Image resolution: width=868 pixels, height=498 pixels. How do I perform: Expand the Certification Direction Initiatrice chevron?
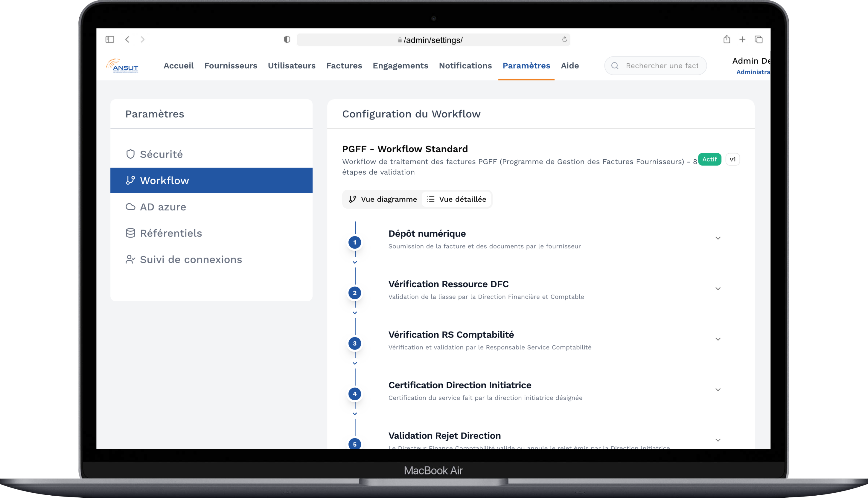point(718,390)
